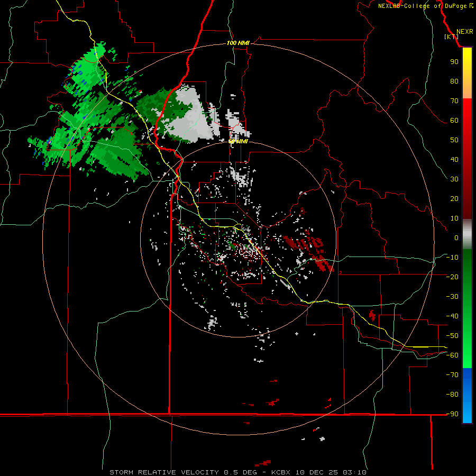The image size is (476, 476).
Task: Click the 0 value on velocity scale
Action: pyautogui.click(x=456, y=237)
